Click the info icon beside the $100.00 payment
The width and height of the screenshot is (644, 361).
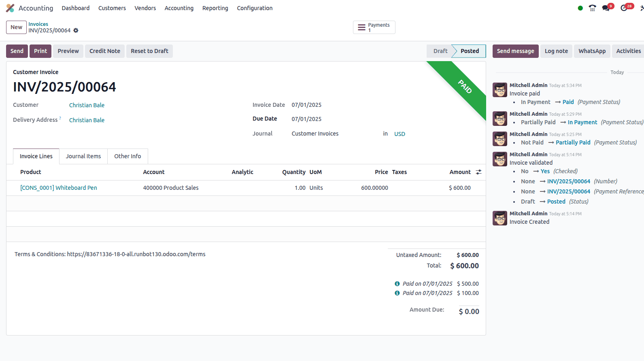click(x=397, y=293)
